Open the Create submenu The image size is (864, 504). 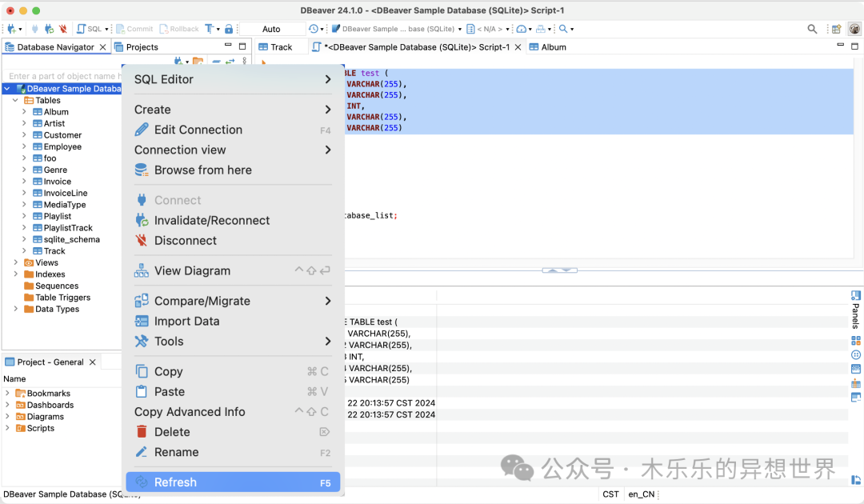(x=233, y=110)
